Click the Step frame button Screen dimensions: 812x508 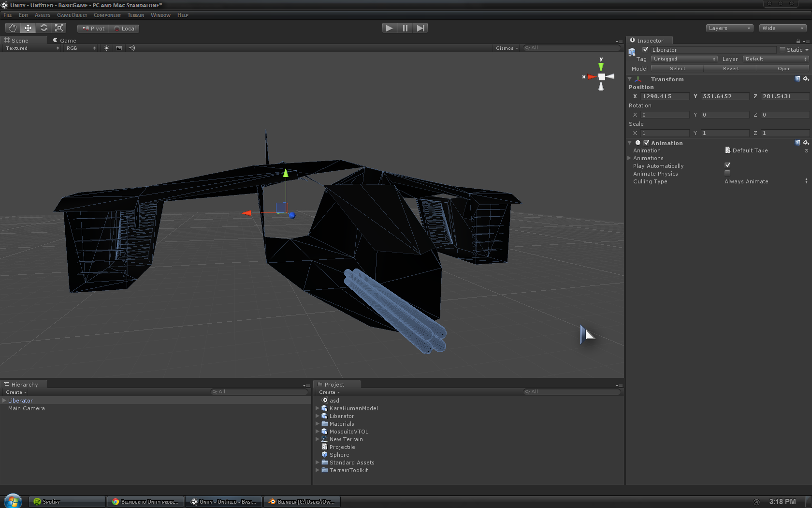point(420,28)
